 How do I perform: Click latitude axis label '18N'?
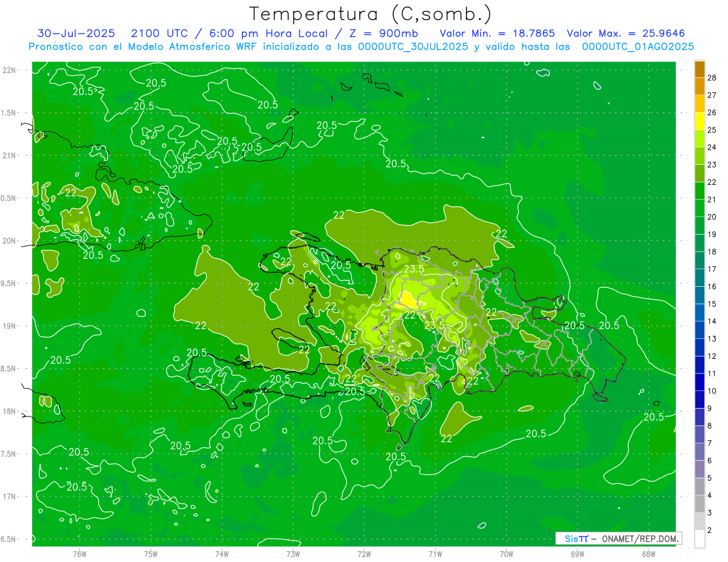click(x=9, y=412)
